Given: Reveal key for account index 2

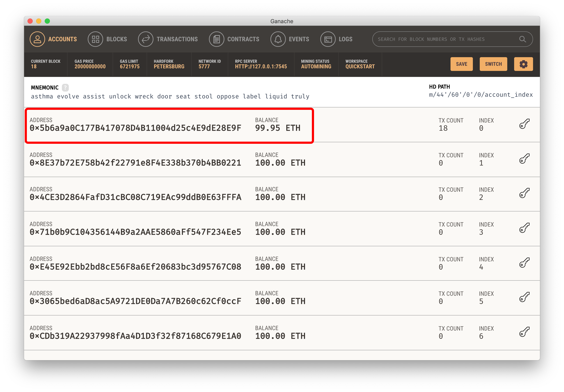Looking at the screenshot, I should (x=524, y=193).
